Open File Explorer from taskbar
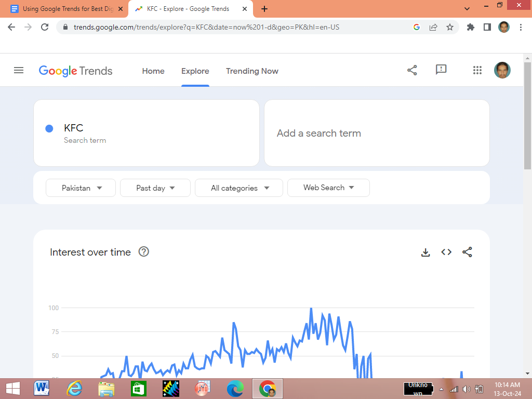532x399 pixels. 106,389
